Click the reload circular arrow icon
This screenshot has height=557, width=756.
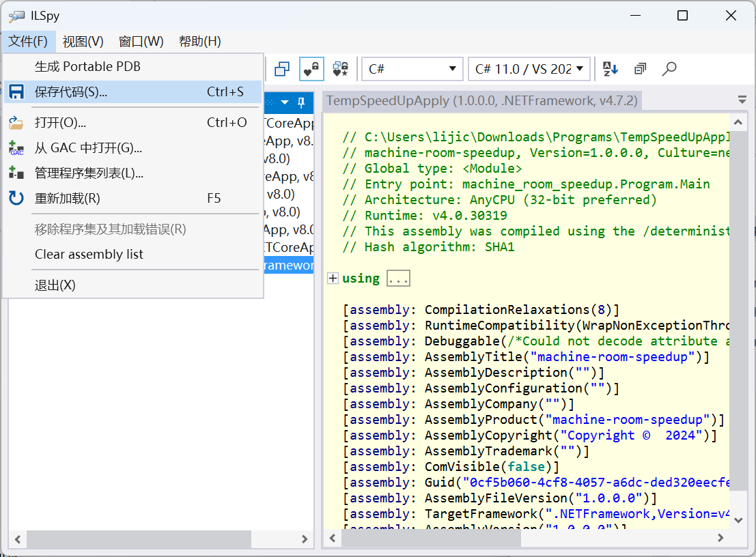[x=16, y=198]
